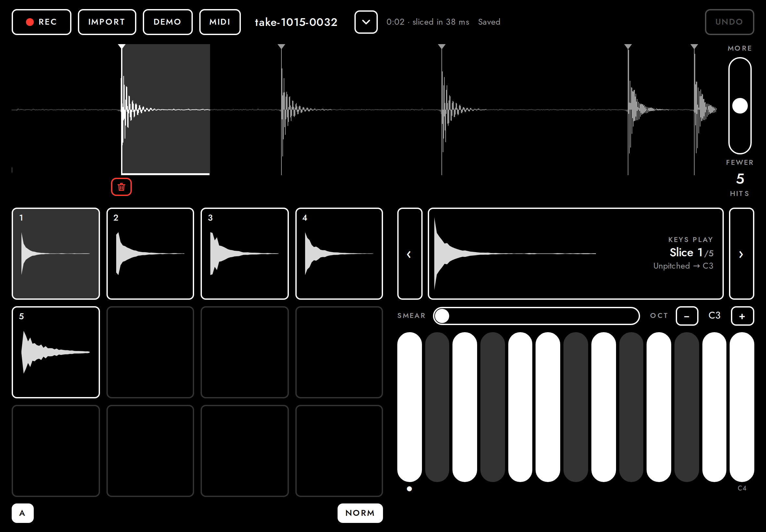Trigger pad 3
This screenshot has width=766, height=532.
[x=244, y=254]
